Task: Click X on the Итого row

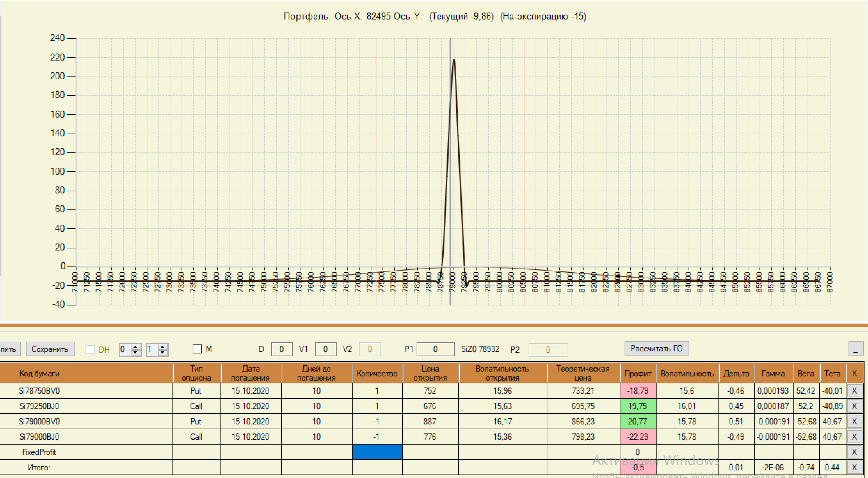Action: click(854, 467)
